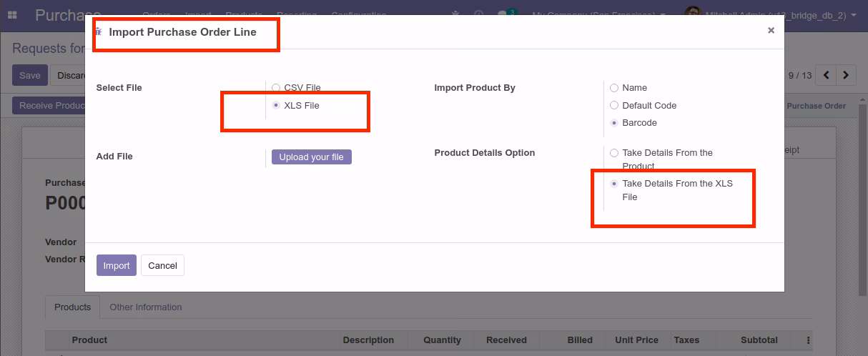Click the 9 / 13 pager counter
Screen dimensions: 868x356
[x=800, y=75]
